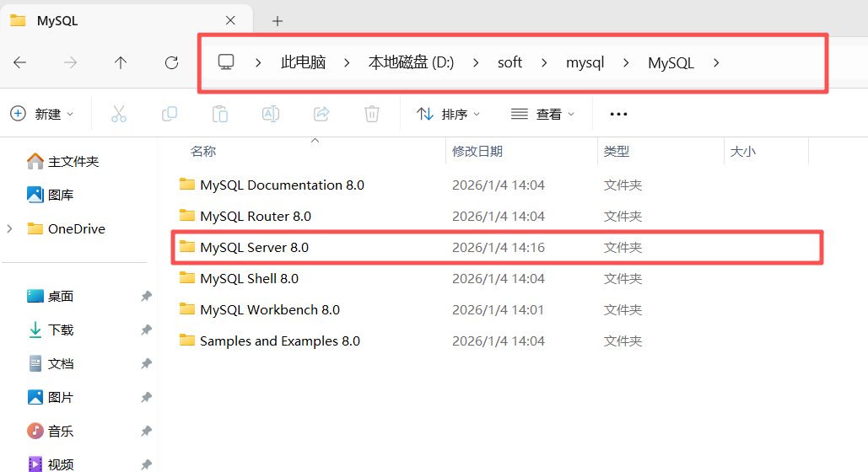Image resolution: width=868 pixels, height=472 pixels.
Task: Expand the chevron after MySQL at the path end
Action: (716, 63)
